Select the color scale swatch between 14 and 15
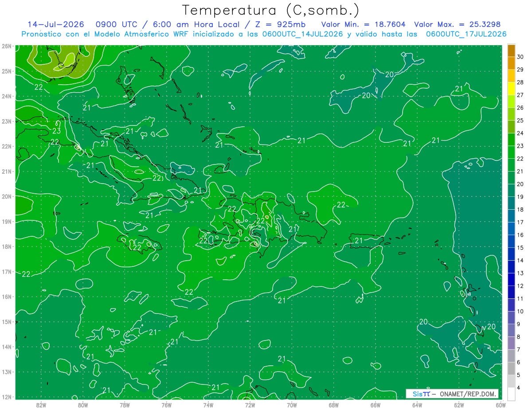Image resolution: width=532 pixels, height=411 pixels. pyautogui.click(x=511, y=254)
